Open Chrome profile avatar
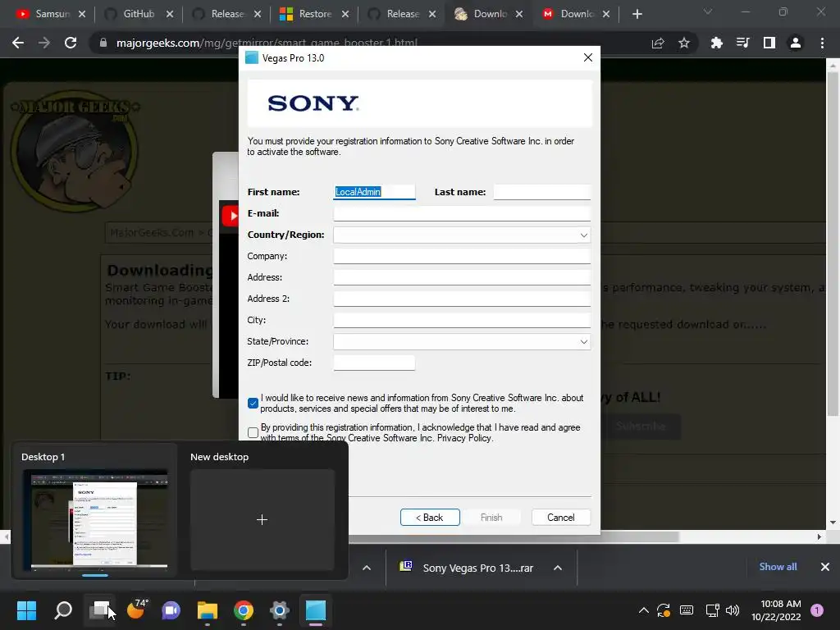Screen dimensions: 840x630 tap(796, 43)
